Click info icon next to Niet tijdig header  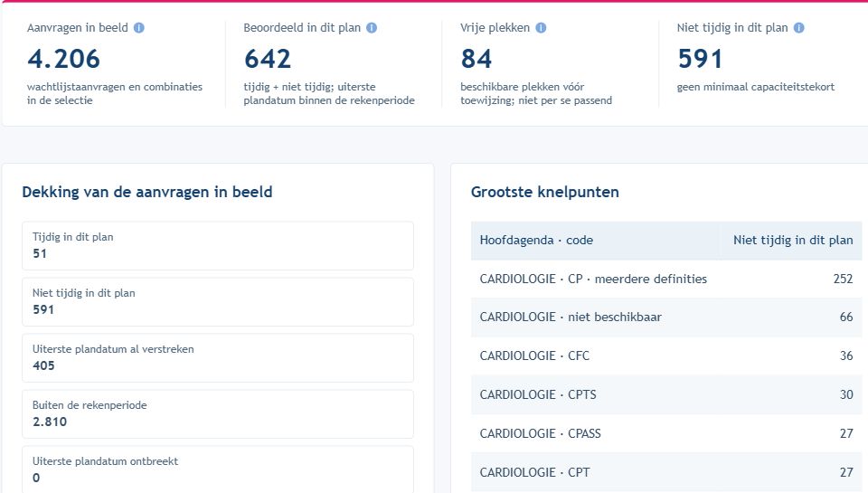pos(798,28)
